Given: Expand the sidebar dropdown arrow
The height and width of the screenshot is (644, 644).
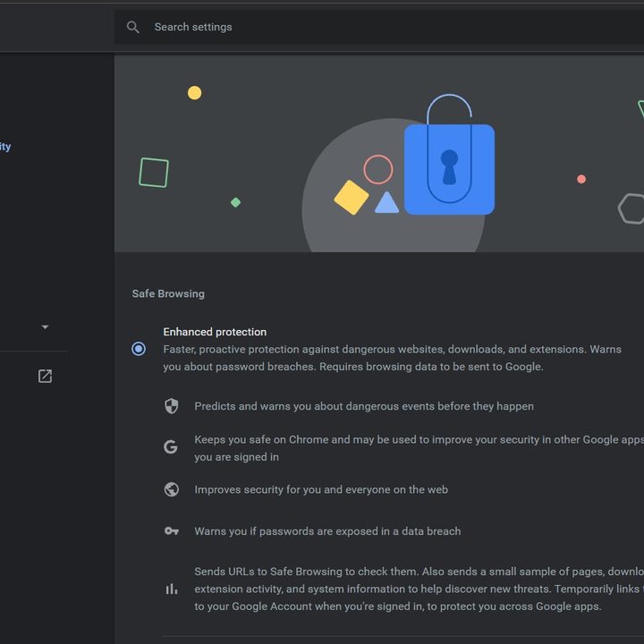Looking at the screenshot, I should (46, 327).
